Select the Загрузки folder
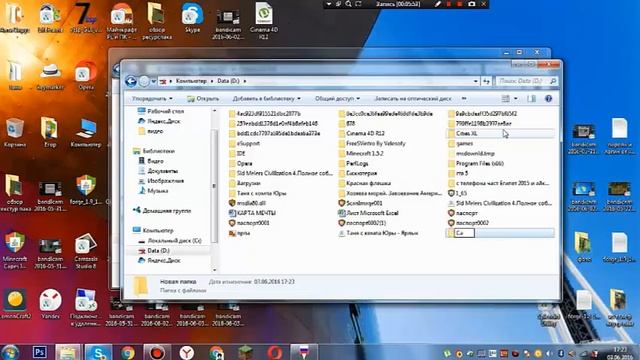Image resolution: width=640 pixels, height=360 pixels. point(244,183)
